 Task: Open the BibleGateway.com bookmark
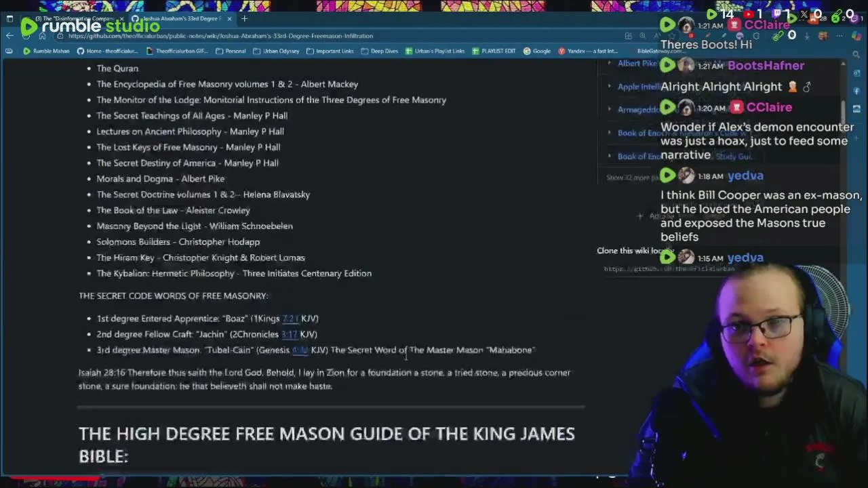point(661,51)
